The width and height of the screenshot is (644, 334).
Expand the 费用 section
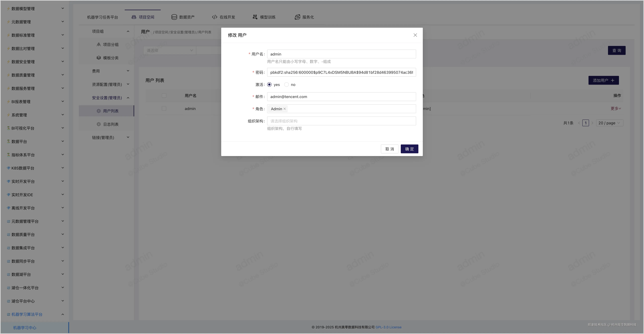[x=128, y=71]
